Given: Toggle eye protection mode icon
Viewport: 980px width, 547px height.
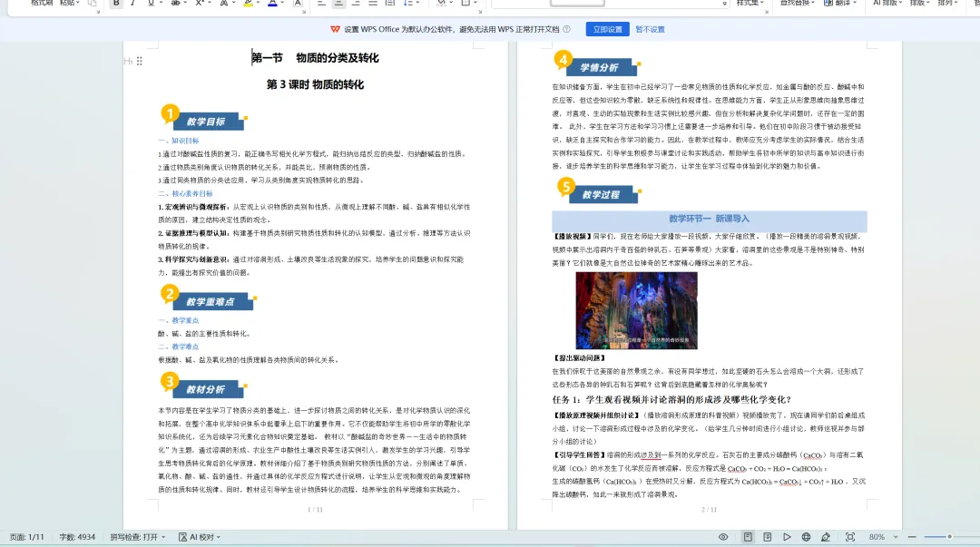Looking at the screenshot, I should click(723, 537).
